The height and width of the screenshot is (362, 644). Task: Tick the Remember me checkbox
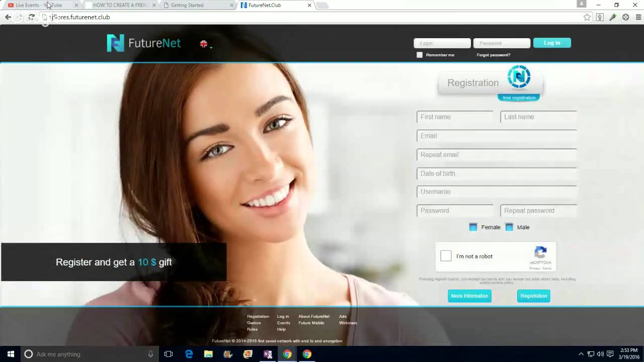pyautogui.click(x=420, y=55)
